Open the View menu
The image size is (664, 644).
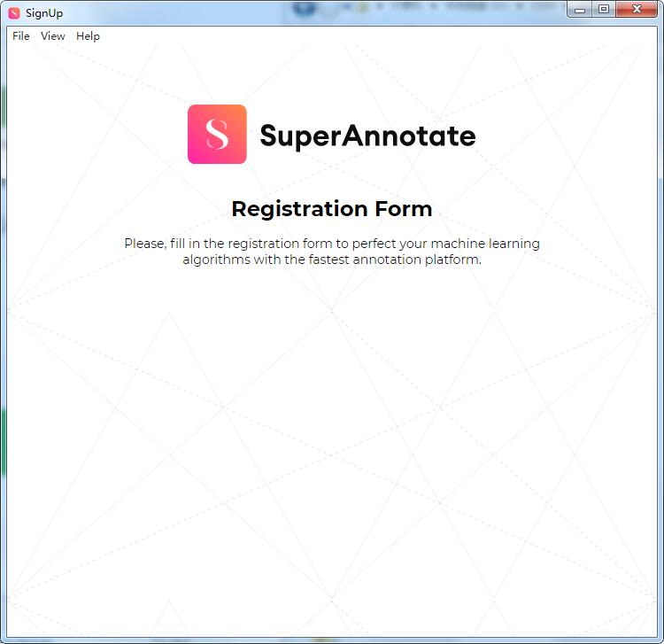pos(53,36)
